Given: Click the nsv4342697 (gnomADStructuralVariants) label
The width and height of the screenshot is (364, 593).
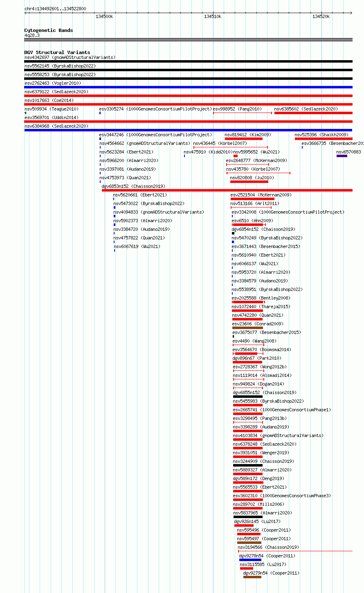Looking at the screenshot, I should (70, 58).
